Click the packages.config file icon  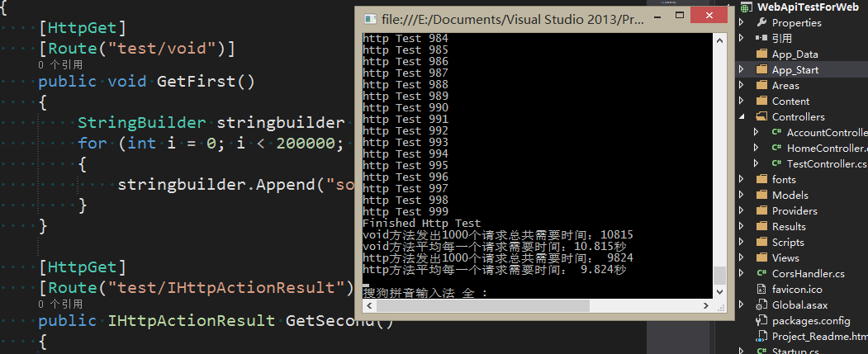[761, 320]
